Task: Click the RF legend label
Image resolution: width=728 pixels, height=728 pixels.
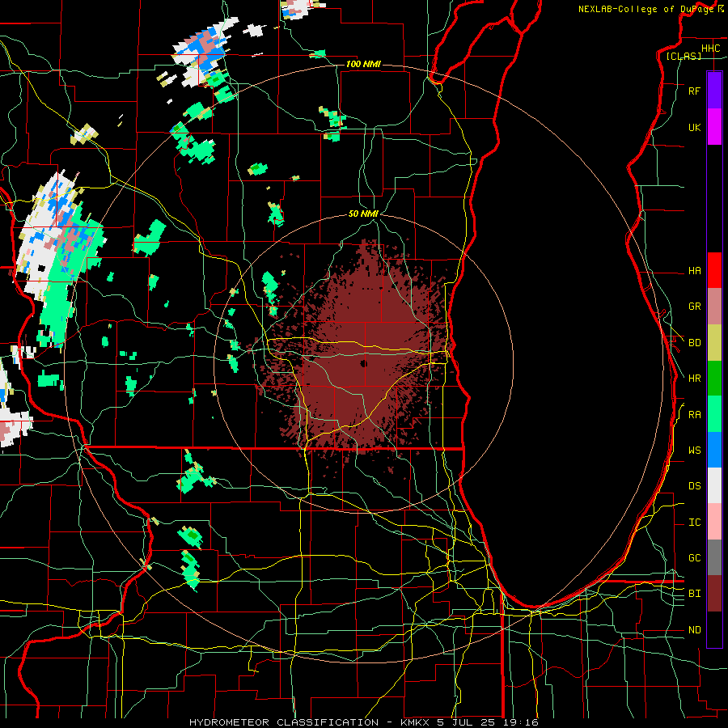Action: coord(694,91)
